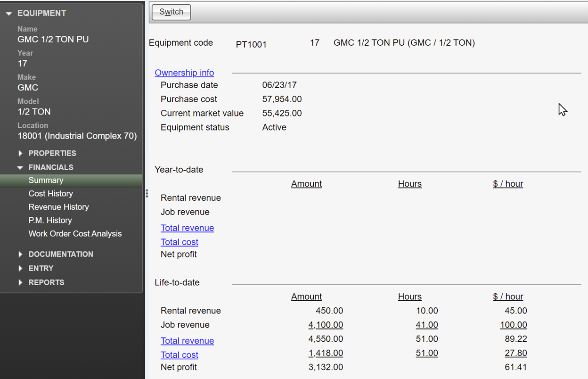The width and height of the screenshot is (588, 379).
Task: Click sidebar name value GMC 1/2 TON PU
Action: 53,40
